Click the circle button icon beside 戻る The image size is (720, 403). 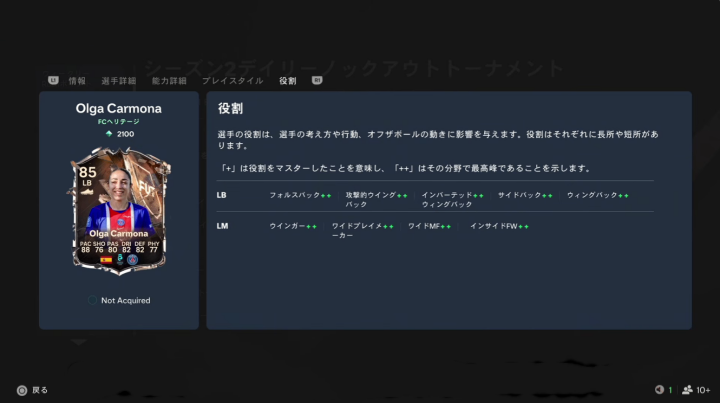[22, 390]
